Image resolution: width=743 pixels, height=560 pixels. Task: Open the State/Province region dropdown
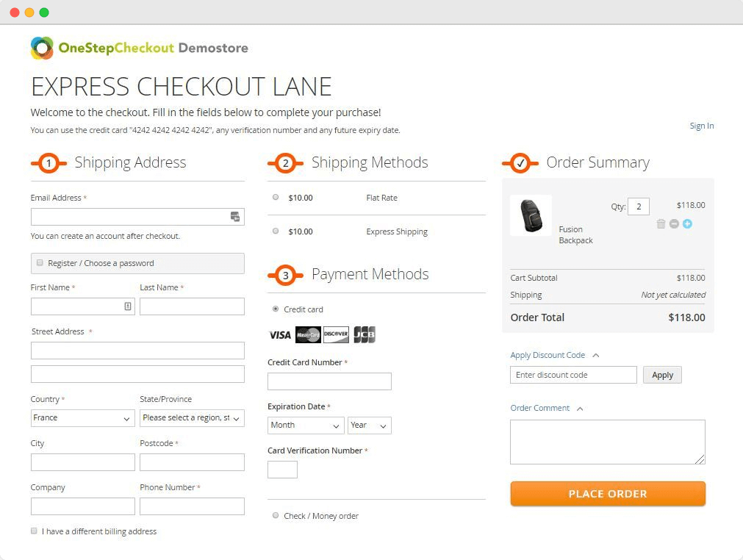(x=192, y=418)
